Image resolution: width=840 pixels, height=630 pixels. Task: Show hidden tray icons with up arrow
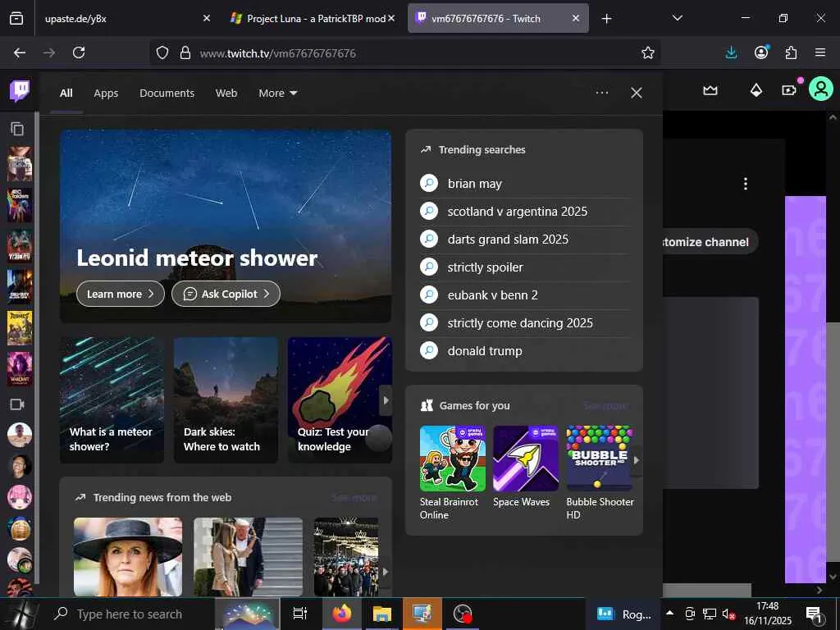point(669,613)
